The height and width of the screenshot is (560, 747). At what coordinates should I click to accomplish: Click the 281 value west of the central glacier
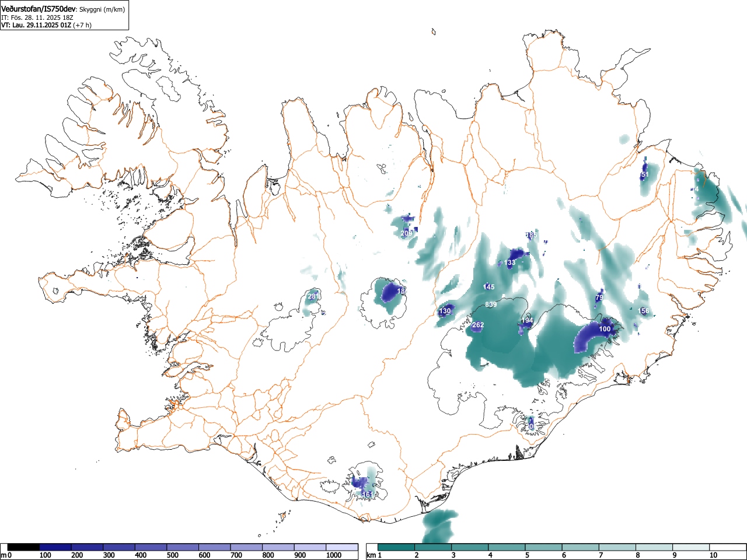(313, 297)
